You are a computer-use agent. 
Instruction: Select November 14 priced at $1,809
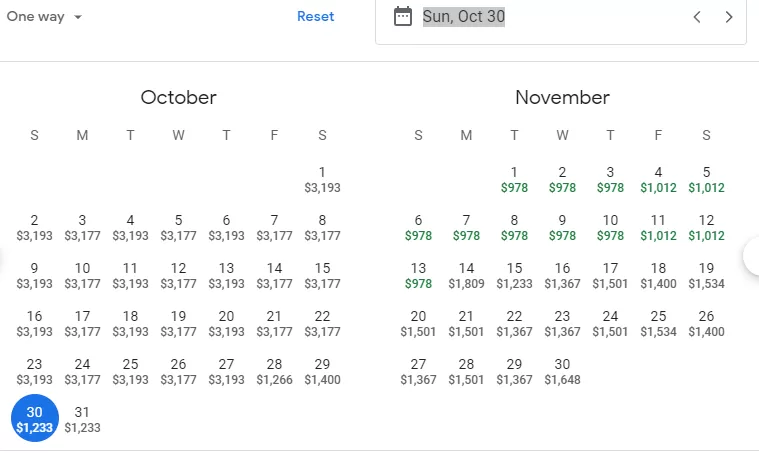(466, 275)
